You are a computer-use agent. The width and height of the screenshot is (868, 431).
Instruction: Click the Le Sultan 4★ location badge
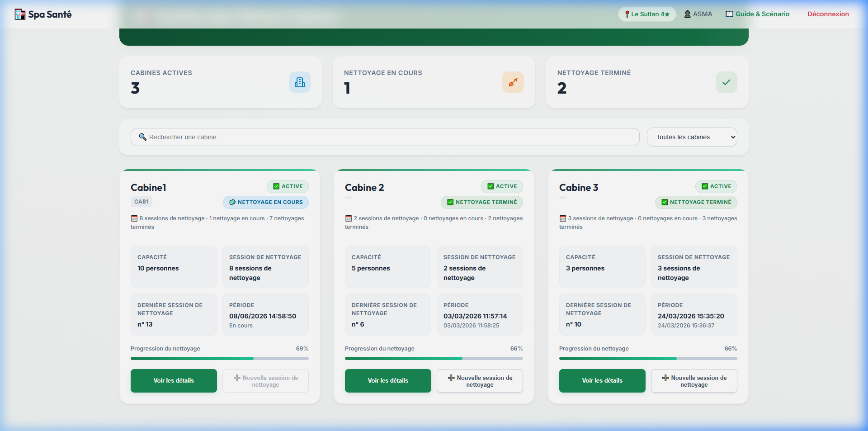(647, 14)
